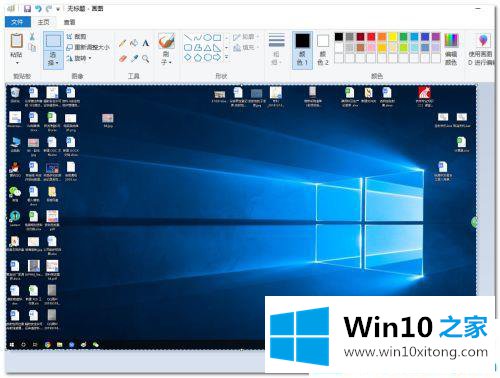Viewport: 500px width, 378px height.
Task: Pick the Polygon shape
Action: click(198, 48)
